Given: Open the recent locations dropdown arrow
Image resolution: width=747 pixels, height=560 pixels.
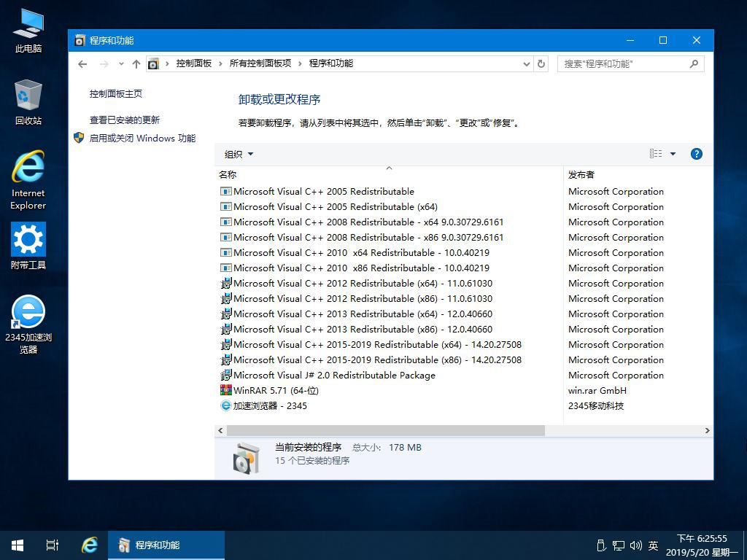Looking at the screenshot, I should click(x=121, y=64).
